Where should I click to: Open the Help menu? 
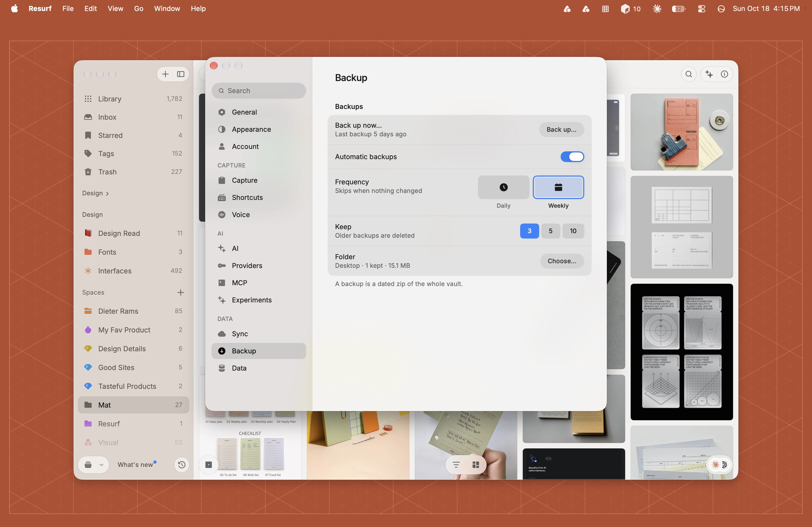pyautogui.click(x=198, y=9)
